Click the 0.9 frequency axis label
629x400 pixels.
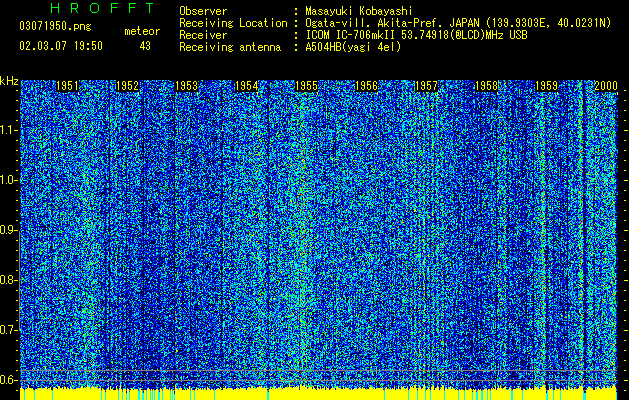pos(9,230)
